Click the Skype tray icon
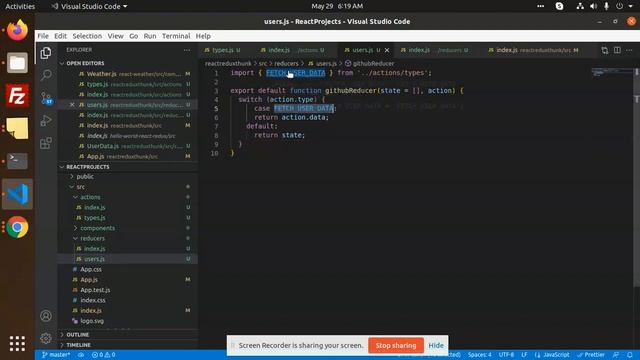640x360 pixels. [559, 6]
